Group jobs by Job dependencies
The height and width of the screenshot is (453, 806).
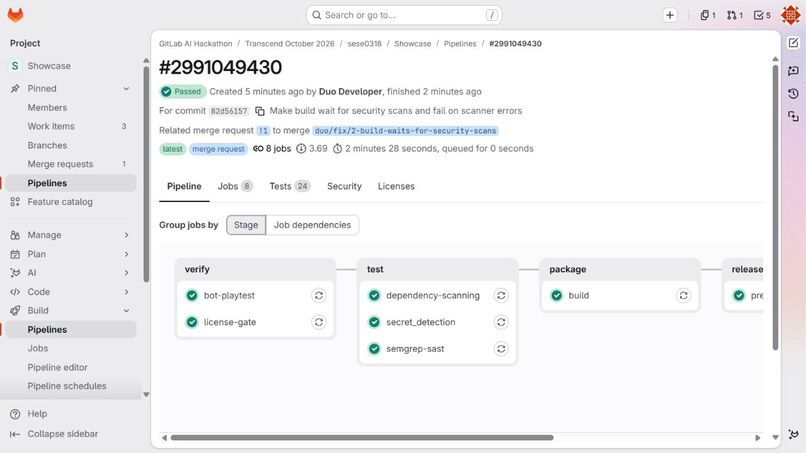coord(312,225)
